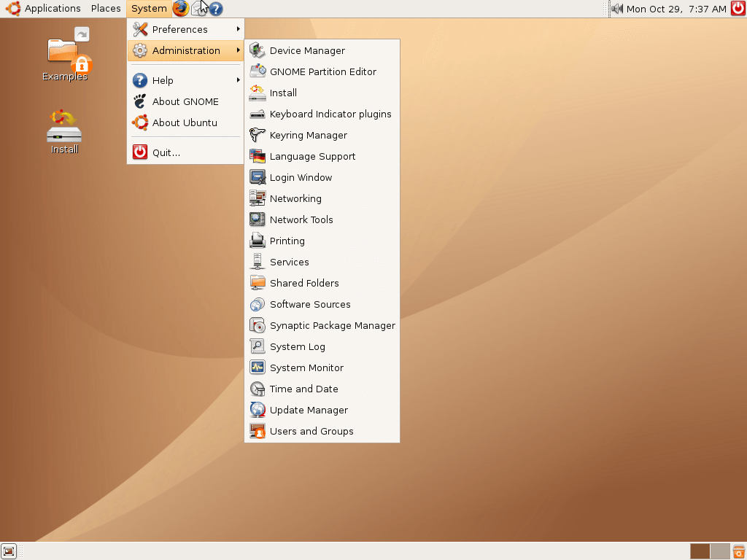Screen dimensions: 747x560
Task: Launch Firefox from the panel icon
Action: [181, 9]
